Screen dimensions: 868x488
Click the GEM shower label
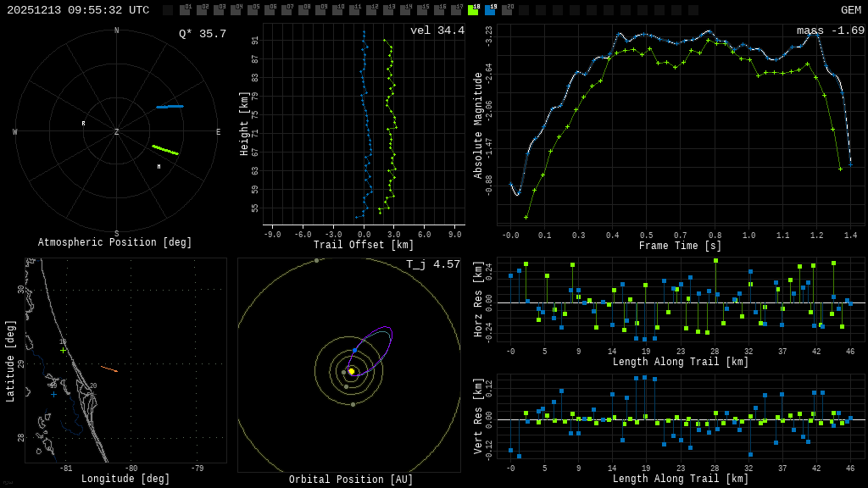pyautogui.click(x=850, y=10)
